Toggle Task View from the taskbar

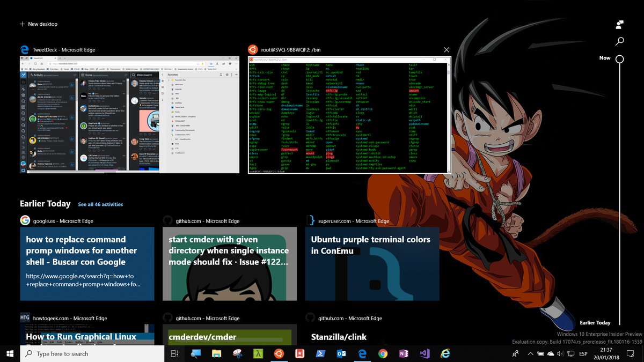tap(174, 353)
